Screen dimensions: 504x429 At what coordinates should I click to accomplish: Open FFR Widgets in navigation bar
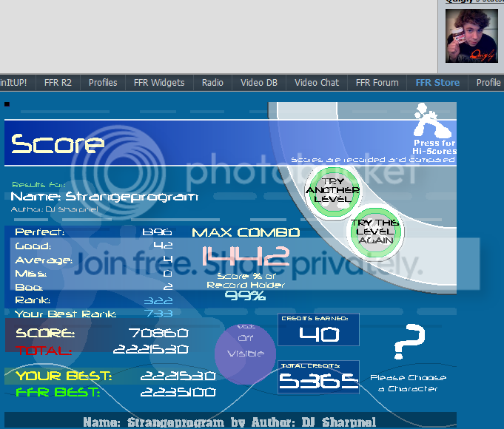point(159,83)
